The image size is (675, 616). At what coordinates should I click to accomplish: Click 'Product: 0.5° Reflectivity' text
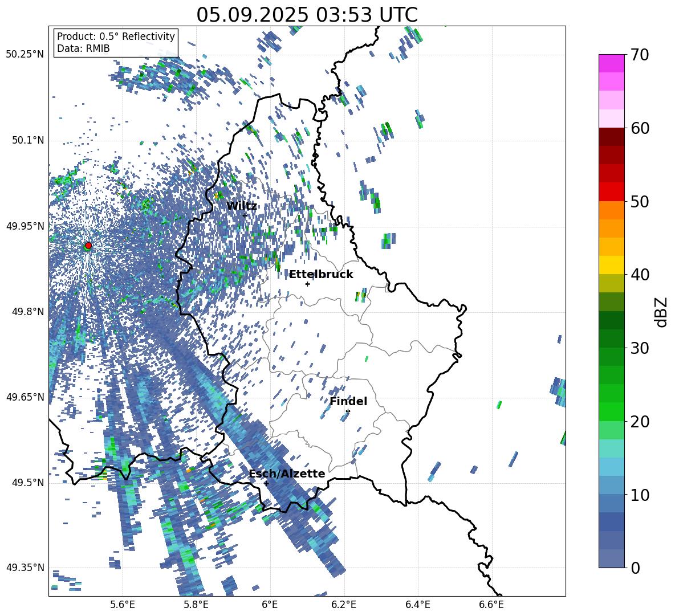click(116, 36)
